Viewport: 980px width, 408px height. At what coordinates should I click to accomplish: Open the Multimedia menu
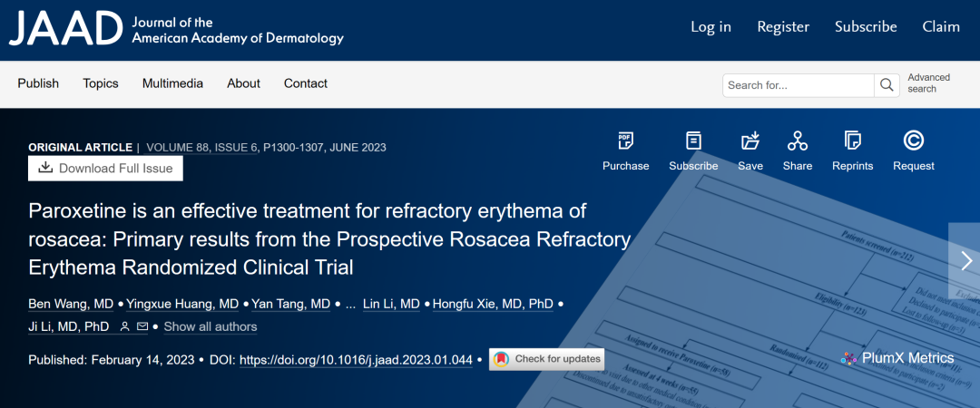(172, 83)
